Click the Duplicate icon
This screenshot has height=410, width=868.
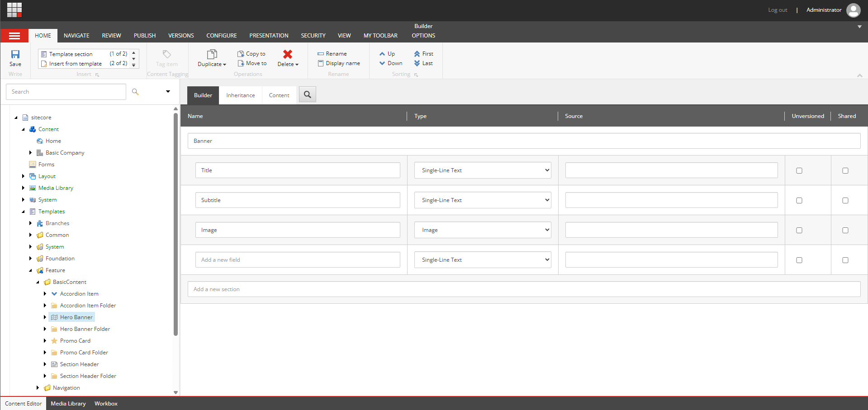tap(212, 55)
